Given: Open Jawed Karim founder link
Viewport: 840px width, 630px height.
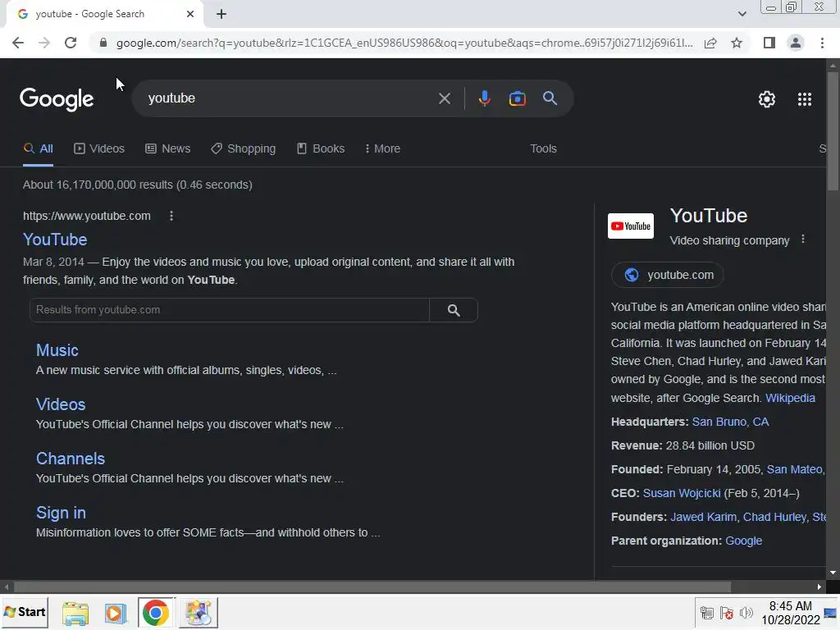Looking at the screenshot, I should pos(703,517).
